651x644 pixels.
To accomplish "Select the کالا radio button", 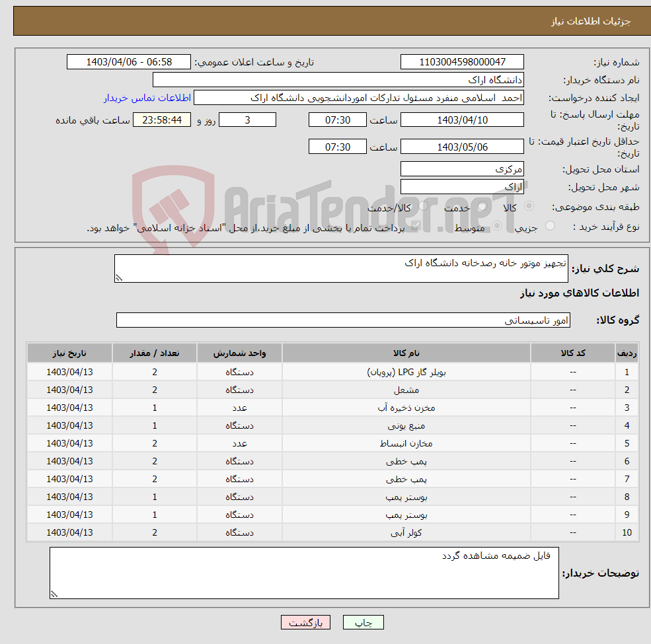I will tap(529, 206).
